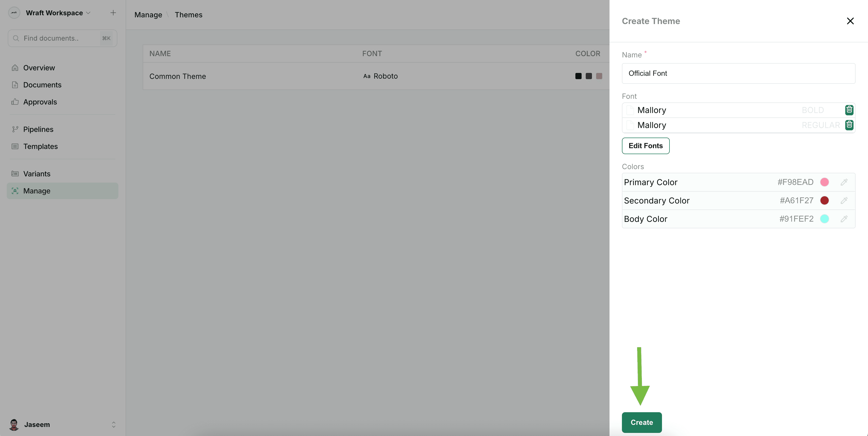Click the Secondary Color label
Screen dimensions: 868x436
656,201
